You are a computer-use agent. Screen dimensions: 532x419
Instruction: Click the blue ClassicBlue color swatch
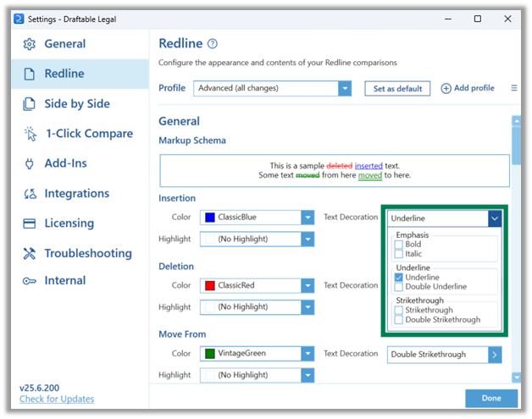tap(210, 218)
